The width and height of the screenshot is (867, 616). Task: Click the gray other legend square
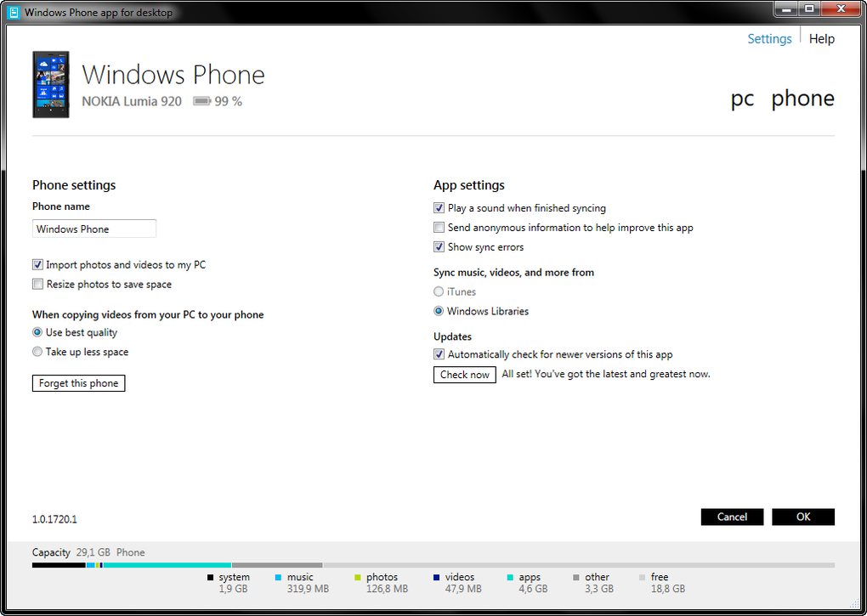pyautogui.click(x=576, y=577)
